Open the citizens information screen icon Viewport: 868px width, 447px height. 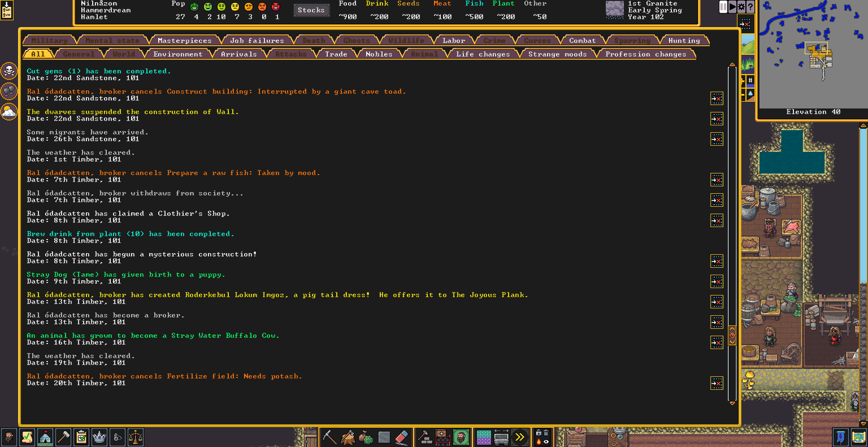click(9, 437)
